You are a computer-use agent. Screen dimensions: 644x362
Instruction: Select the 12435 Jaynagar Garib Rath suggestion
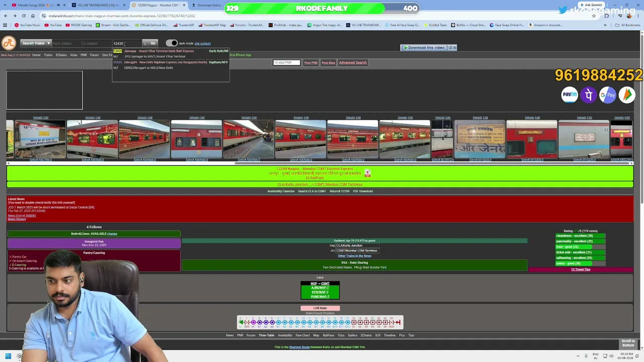171,54
